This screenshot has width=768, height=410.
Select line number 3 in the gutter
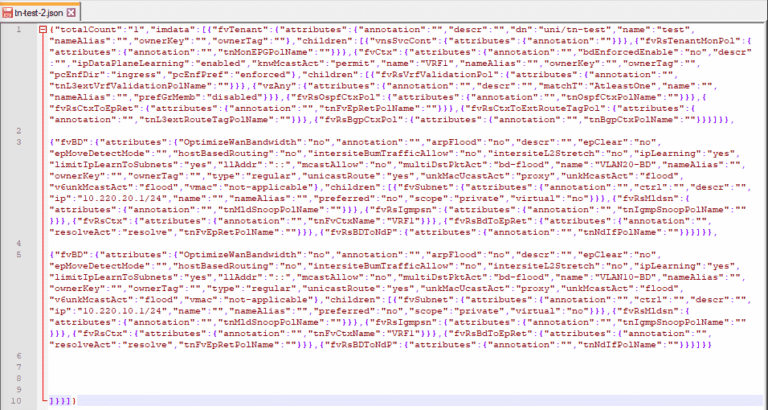[x=19, y=143]
